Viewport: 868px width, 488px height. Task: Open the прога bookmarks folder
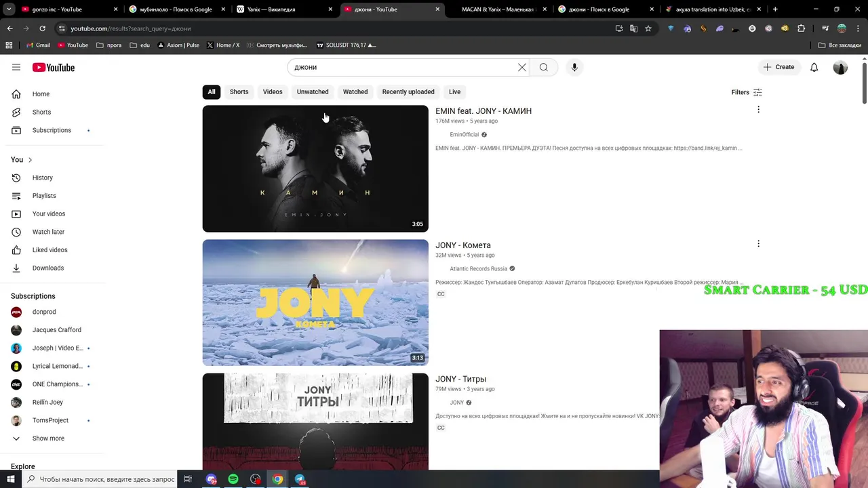point(108,45)
